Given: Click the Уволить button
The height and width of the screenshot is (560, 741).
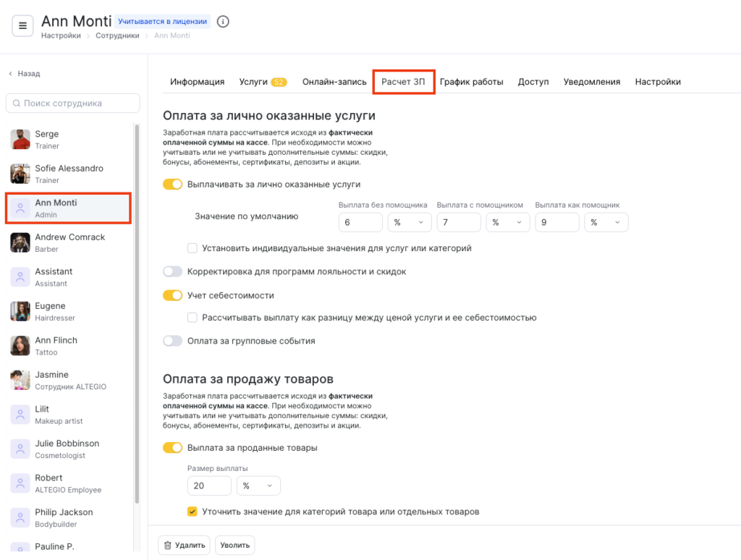Looking at the screenshot, I should 234,545.
